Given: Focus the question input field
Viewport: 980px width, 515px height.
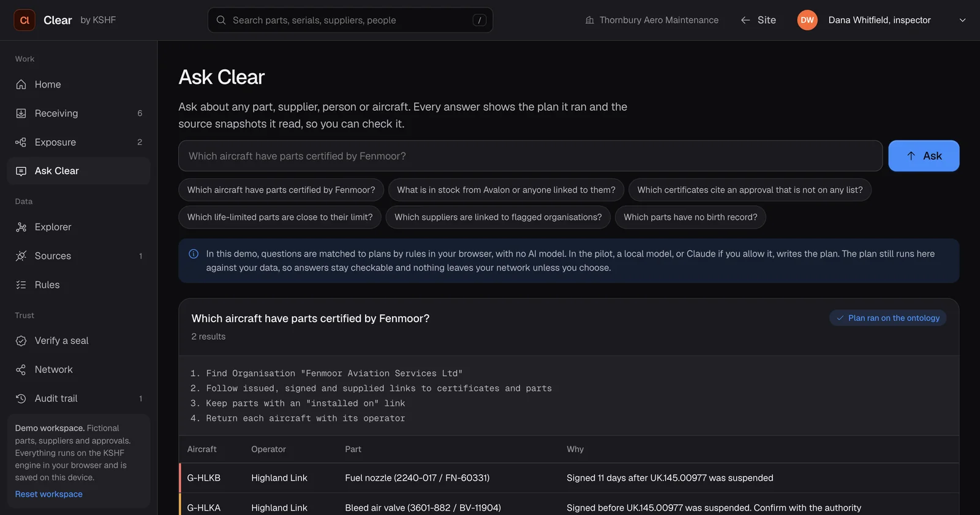Looking at the screenshot, I should click(x=530, y=156).
